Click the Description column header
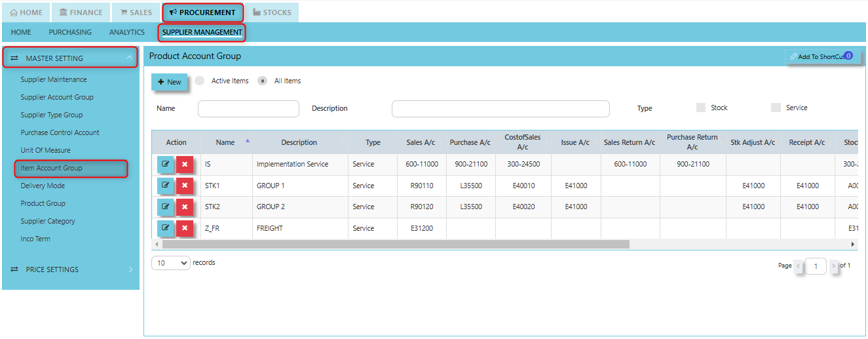The width and height of the screenshot is (868, 339). pos(299,142)
